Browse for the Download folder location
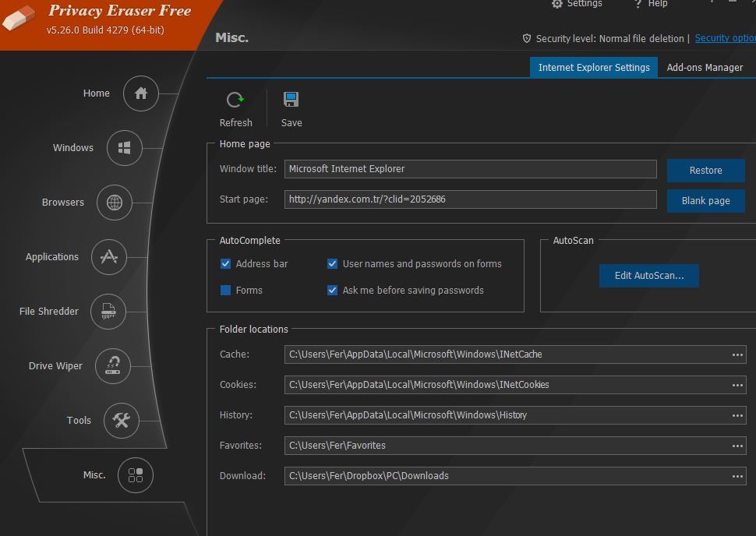 pyautogui.click(x=737, y=476)
